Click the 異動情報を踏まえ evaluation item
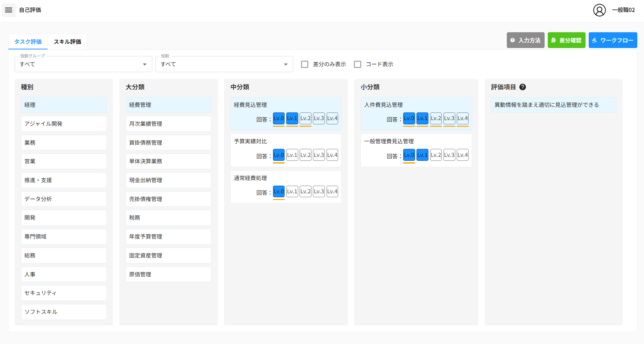 click(553, 105)
